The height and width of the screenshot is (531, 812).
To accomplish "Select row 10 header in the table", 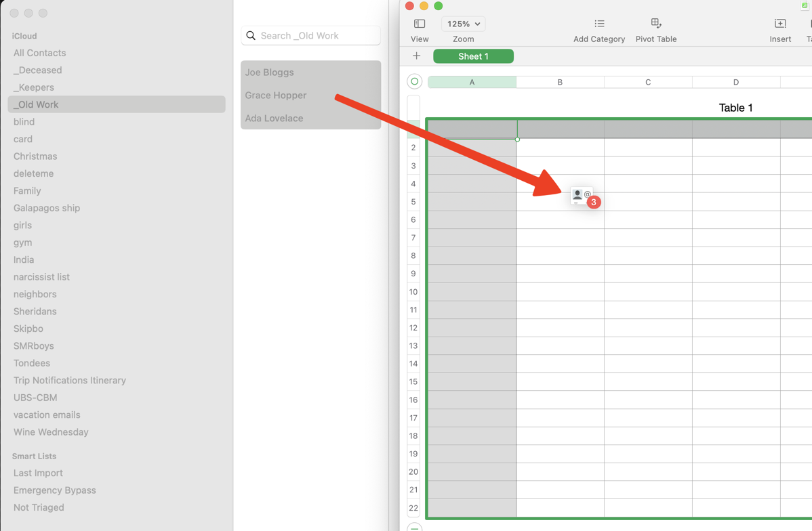I will tap(413, 292).
